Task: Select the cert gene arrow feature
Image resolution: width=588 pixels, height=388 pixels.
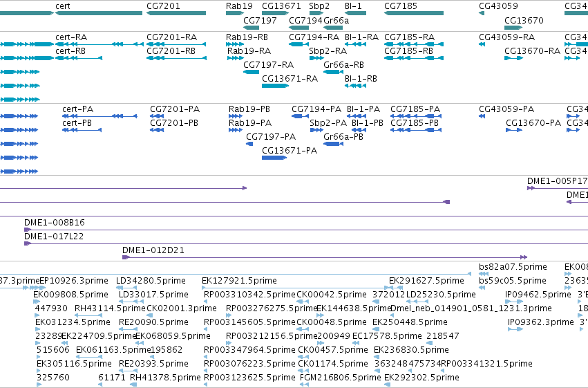Action: (x=99, y=13)
